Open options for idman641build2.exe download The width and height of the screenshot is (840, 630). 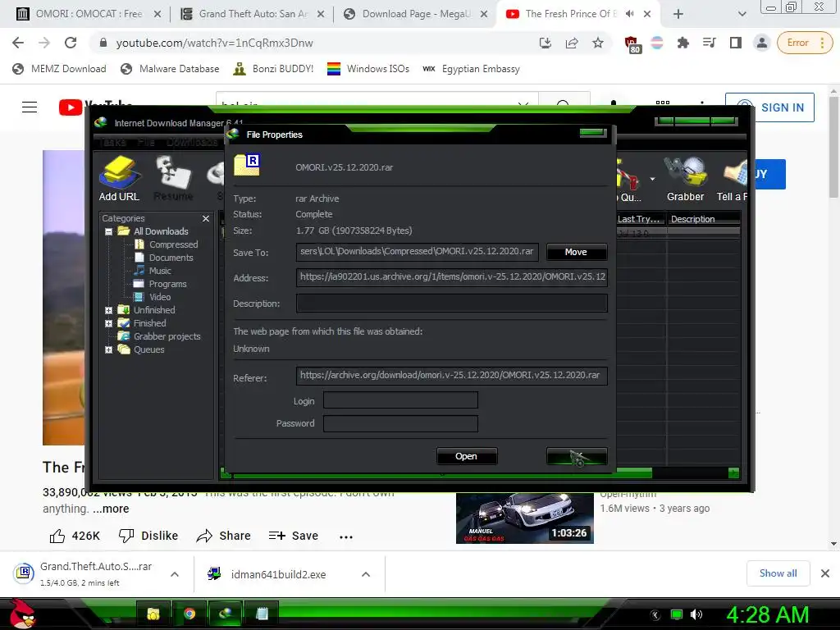tap(366, 574)
